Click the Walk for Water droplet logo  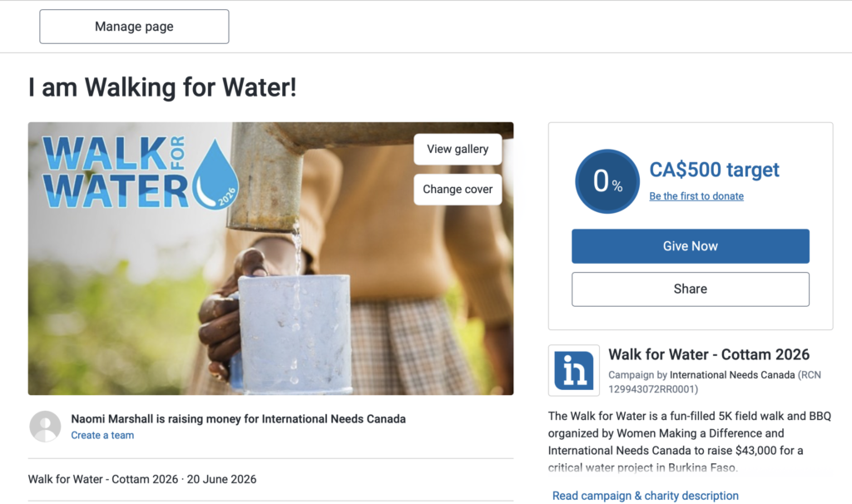pyautogui.click(x=140, y=172)
